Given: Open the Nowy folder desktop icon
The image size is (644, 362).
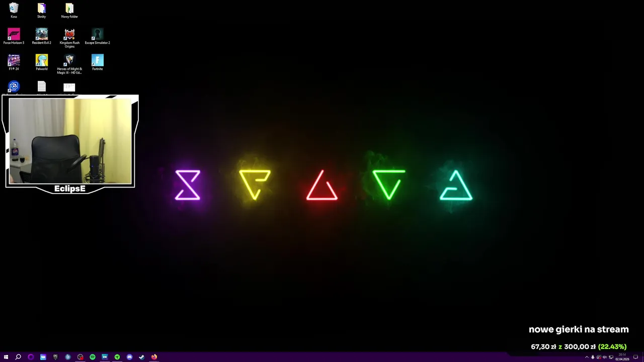Looking at the screenshot, I should coord(69,11).
